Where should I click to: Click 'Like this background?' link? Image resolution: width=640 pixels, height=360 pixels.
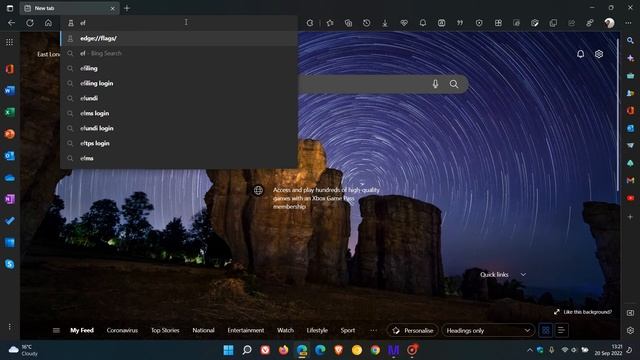pos(583,312)
